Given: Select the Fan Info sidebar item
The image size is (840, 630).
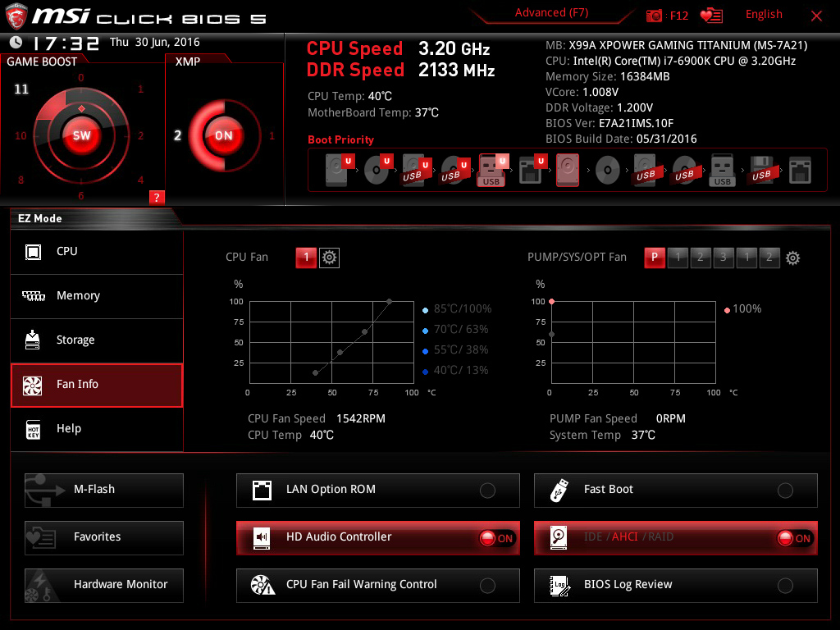Looking at the screenshot, I should (x=97, y=386).
